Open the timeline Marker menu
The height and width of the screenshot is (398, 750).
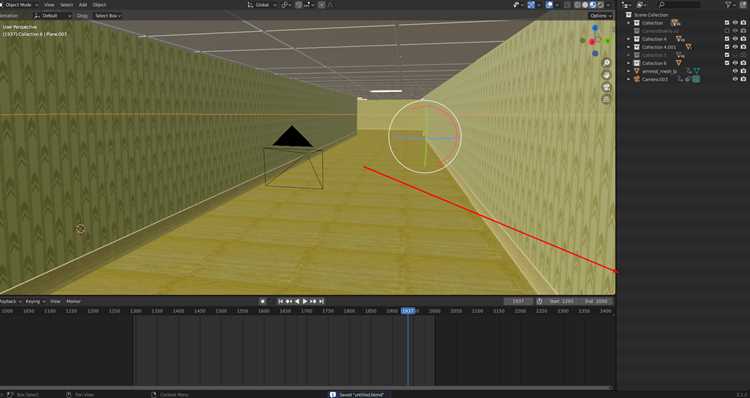[x=73, y=301]
